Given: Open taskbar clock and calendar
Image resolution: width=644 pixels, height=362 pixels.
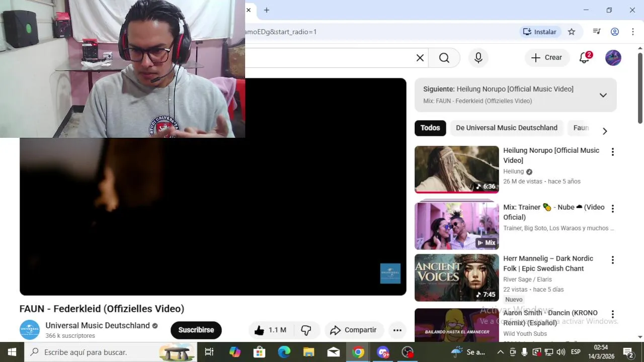Looking at the screenshot, I should (x=601, y=352).
